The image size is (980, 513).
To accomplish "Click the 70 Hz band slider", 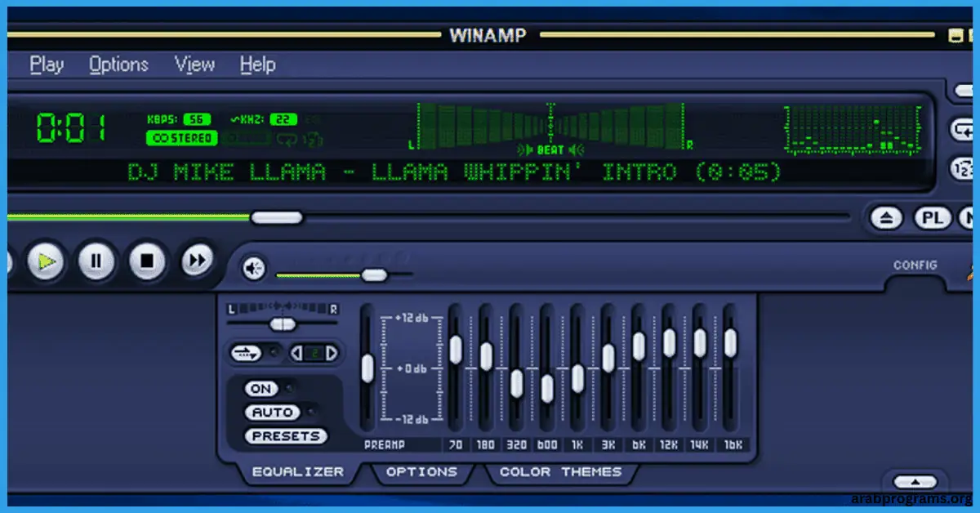I will pyautogui.click(x=455, y=350).
